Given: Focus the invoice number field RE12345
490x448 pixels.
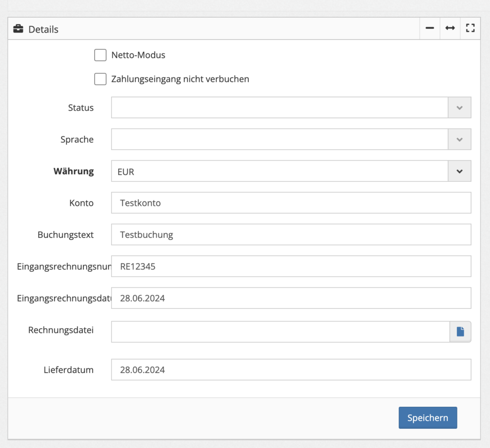Looking at the screenshot, I should [x=291, y=267].
